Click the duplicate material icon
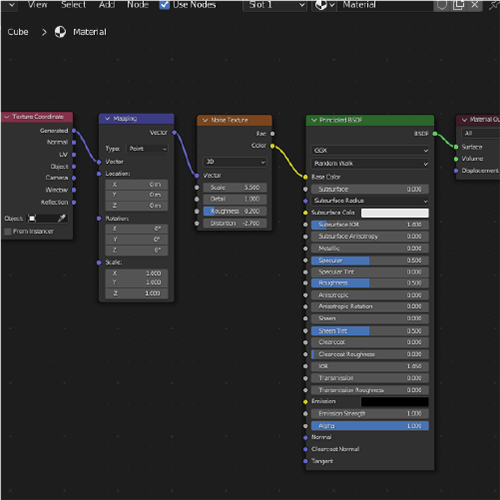The image size is (500, 500). tap(458, 5)
